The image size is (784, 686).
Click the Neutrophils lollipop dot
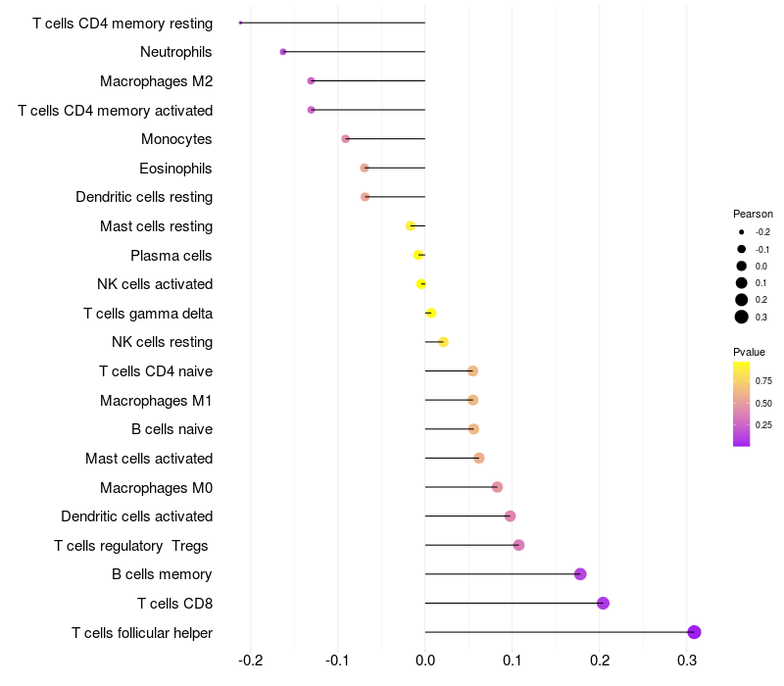point(283,52)
